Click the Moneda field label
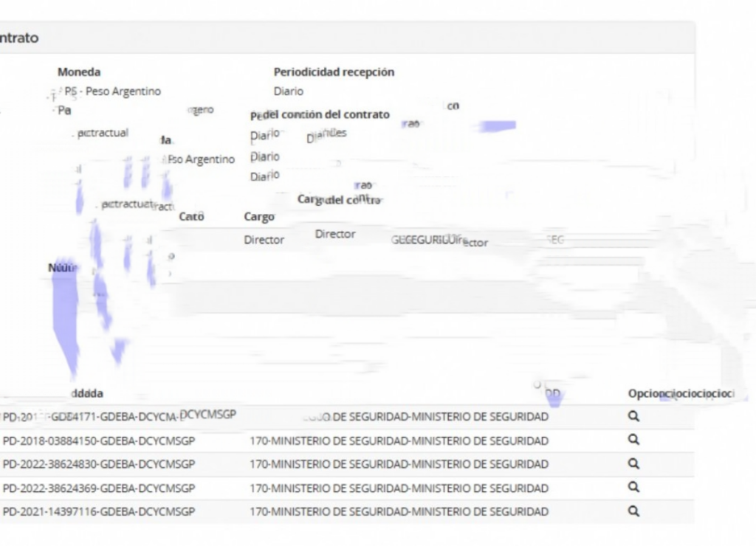The height and width of the screenshot is (546, 756). coord(79,72)
